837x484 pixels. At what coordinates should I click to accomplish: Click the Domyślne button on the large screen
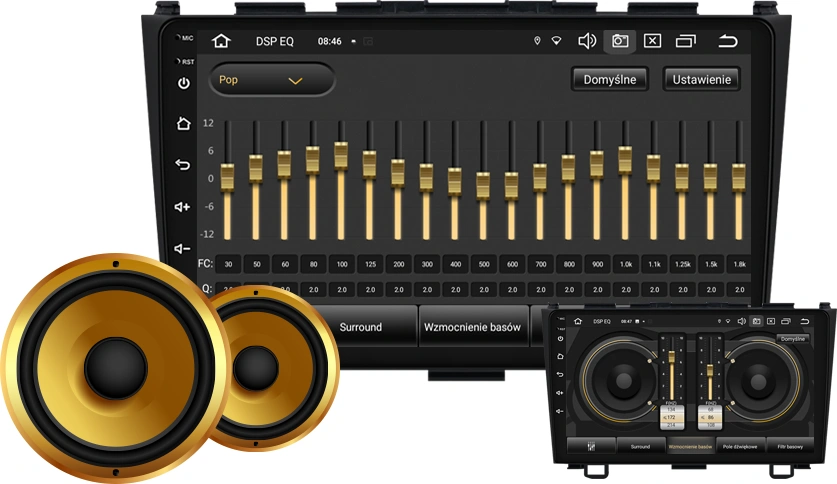click(610, 80)
